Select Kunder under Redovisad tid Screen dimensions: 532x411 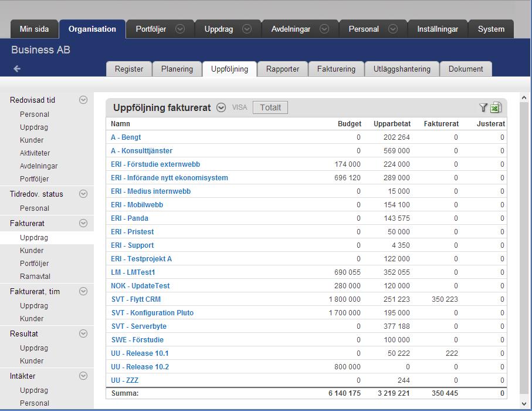[x=32, y=140]
